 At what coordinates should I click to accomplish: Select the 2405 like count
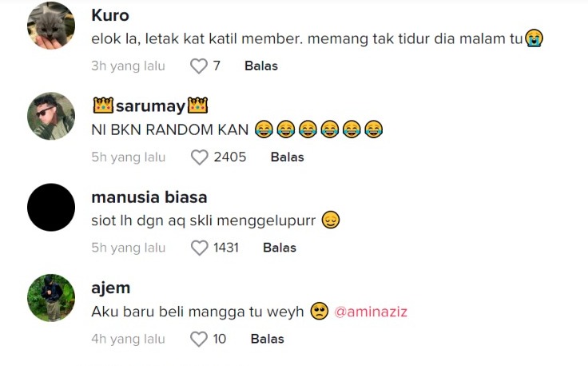coord(230,157)
